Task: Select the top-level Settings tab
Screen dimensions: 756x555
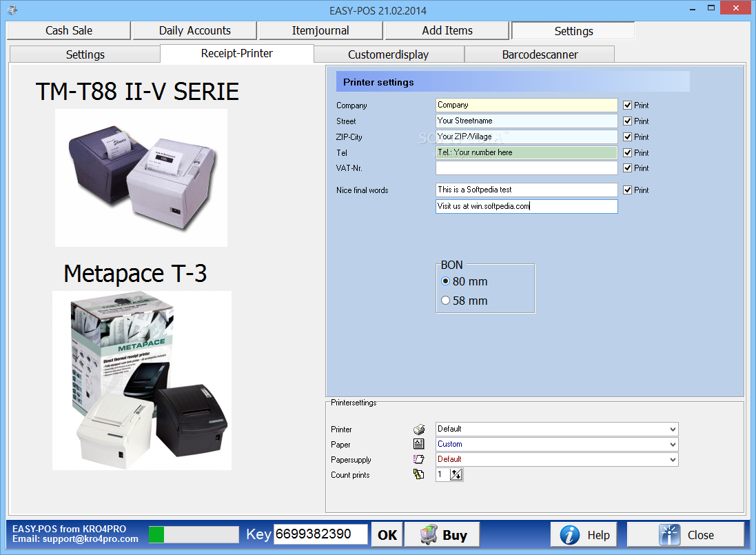Action: click(x=573, y=31)
